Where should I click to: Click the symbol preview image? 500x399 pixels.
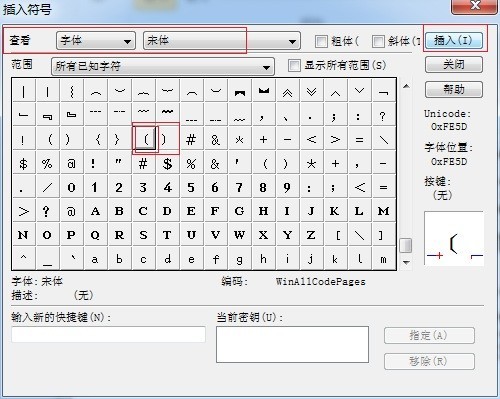pos(454,239)
